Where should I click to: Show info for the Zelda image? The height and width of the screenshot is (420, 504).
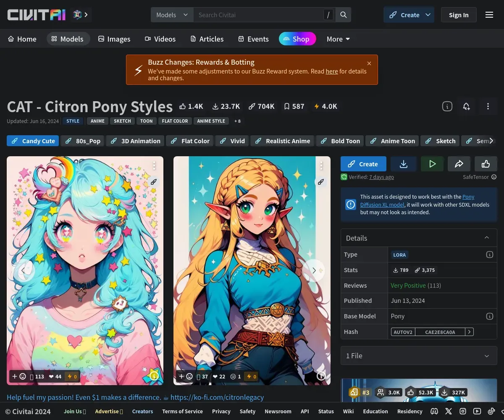(x=321, y=376)
